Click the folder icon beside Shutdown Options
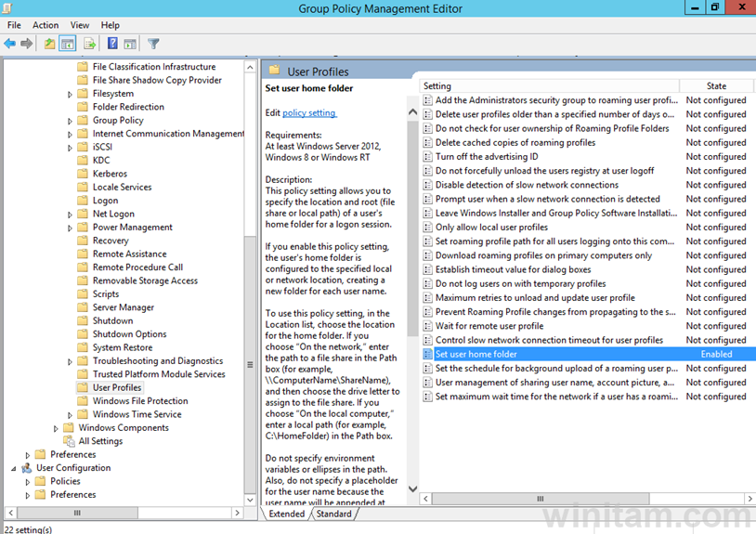The width and height of the screenshot is (756, 534). coord(83,334)
